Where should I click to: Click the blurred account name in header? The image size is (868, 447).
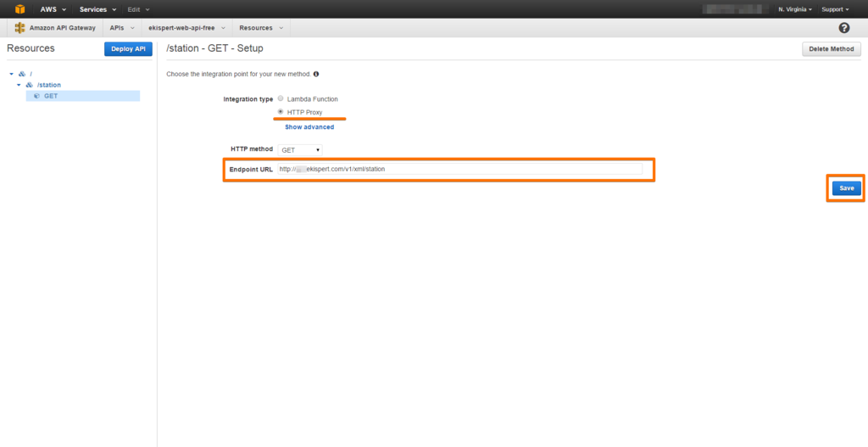735,9
